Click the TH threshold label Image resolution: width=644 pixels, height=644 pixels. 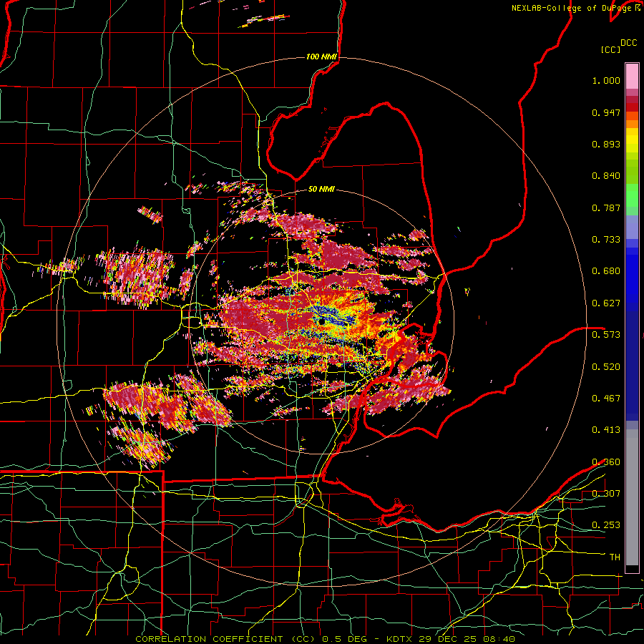(615, 557)
